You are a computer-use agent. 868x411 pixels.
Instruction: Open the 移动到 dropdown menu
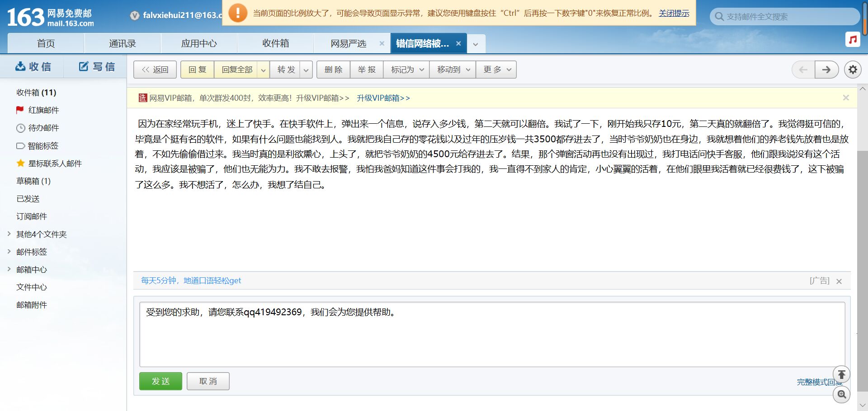(x=453, y=70)
